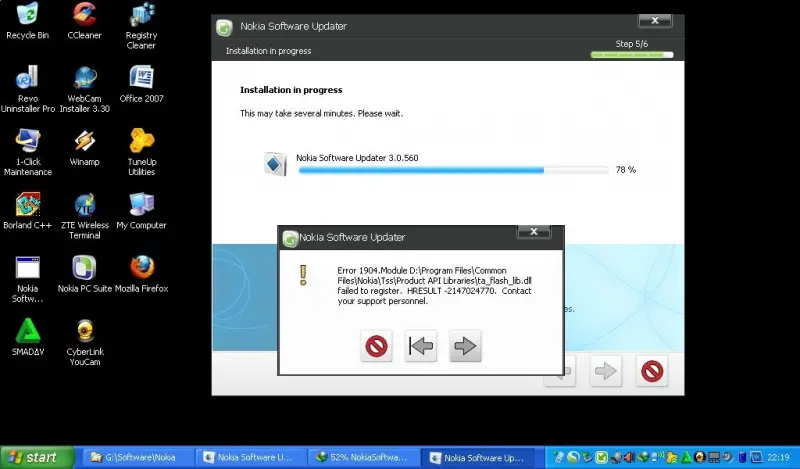Viewport: 800px width, 469px height.
Task: Click the yellow exclamation warning icon
Action: click(303, 275)
